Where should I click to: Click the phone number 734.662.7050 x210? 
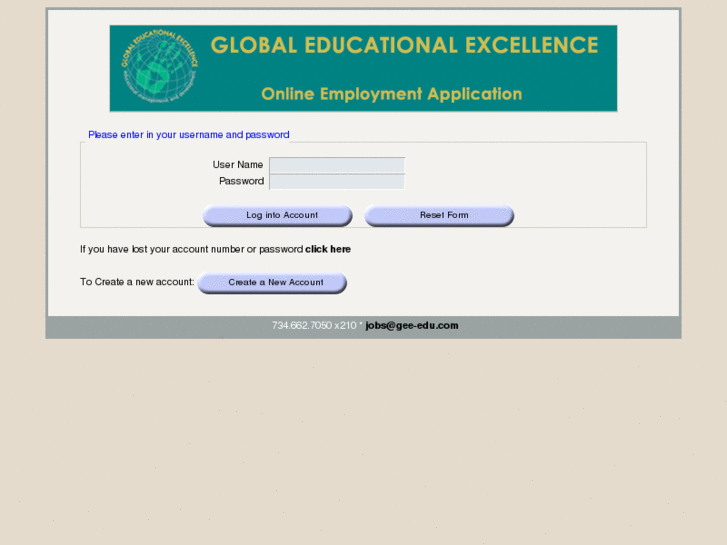(x=314, y=326)
